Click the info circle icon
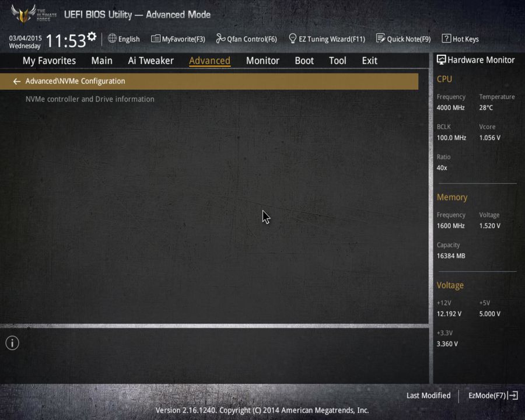The height and width of the screenshot is (420, 525). point(12,343)
